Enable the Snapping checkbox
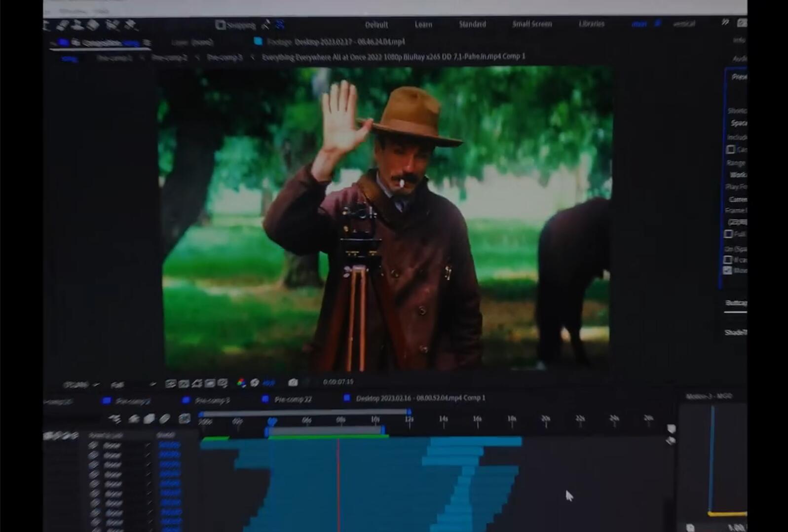This screenshot has height=532, width=788. pyautogui.click(x=221, y=25)
